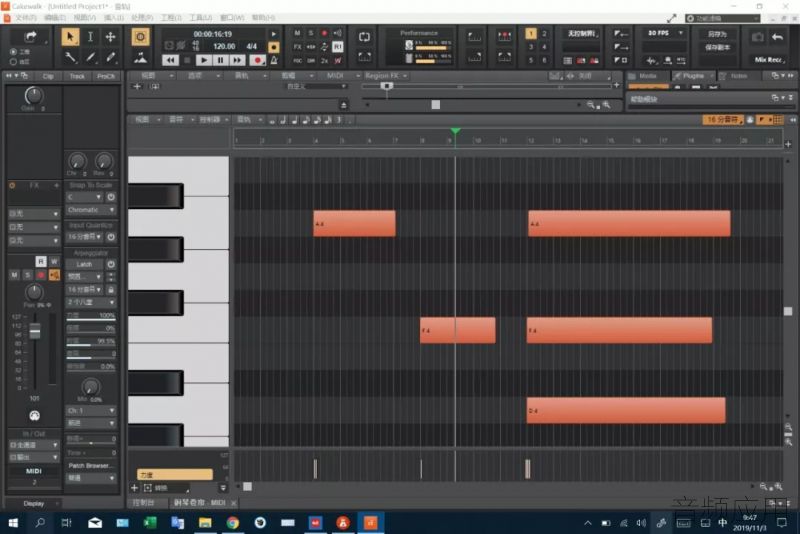Open the Patch Browser link

[89, 466]
